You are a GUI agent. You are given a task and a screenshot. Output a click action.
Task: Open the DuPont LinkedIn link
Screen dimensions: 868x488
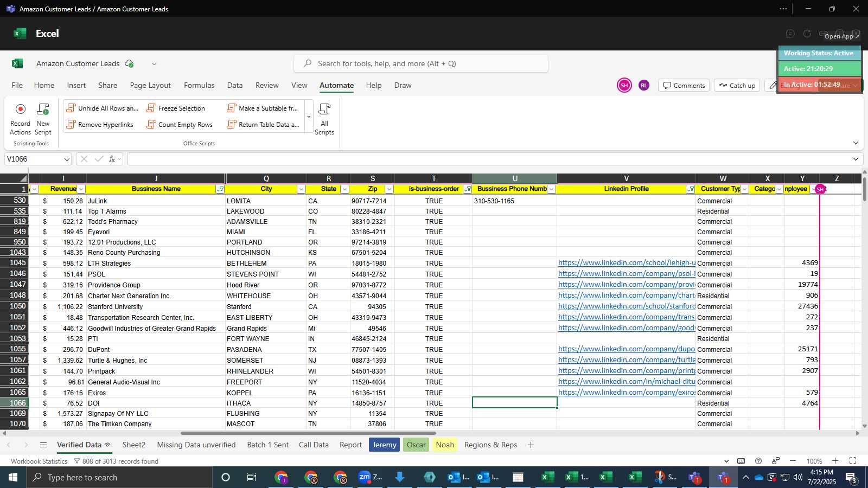click(x=627, y=349)
